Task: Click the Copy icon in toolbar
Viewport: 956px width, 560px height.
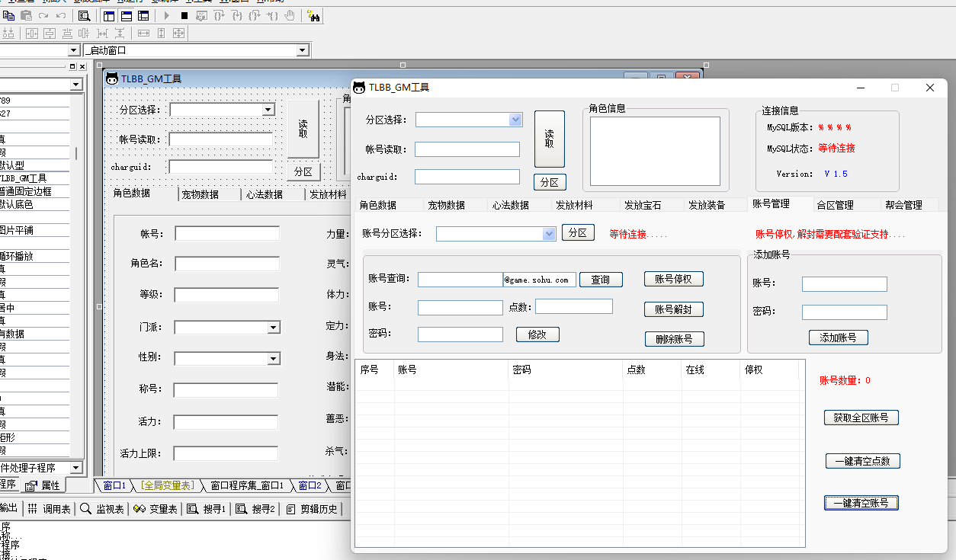Action: pyautogui.click(x=8, y=15)
